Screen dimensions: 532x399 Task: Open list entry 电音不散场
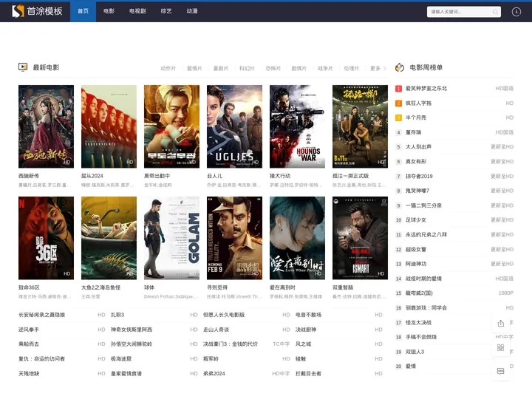pos(308,315)
